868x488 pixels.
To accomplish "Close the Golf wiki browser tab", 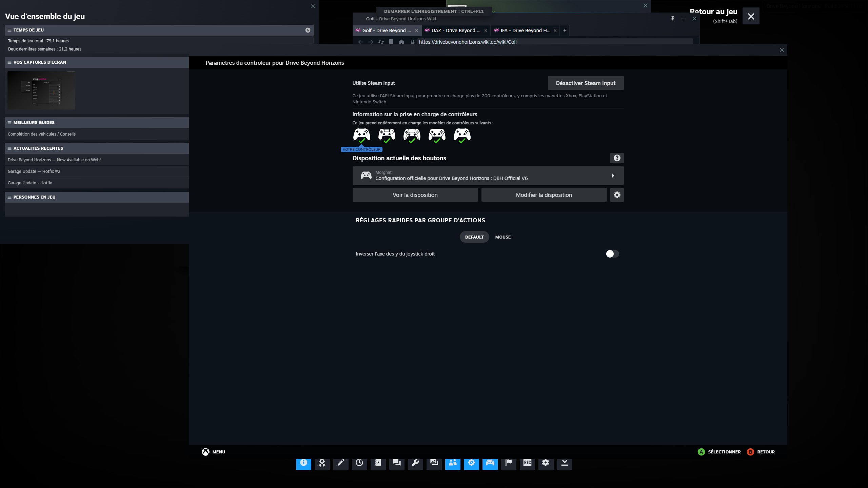I will click(x=417, y=30).
